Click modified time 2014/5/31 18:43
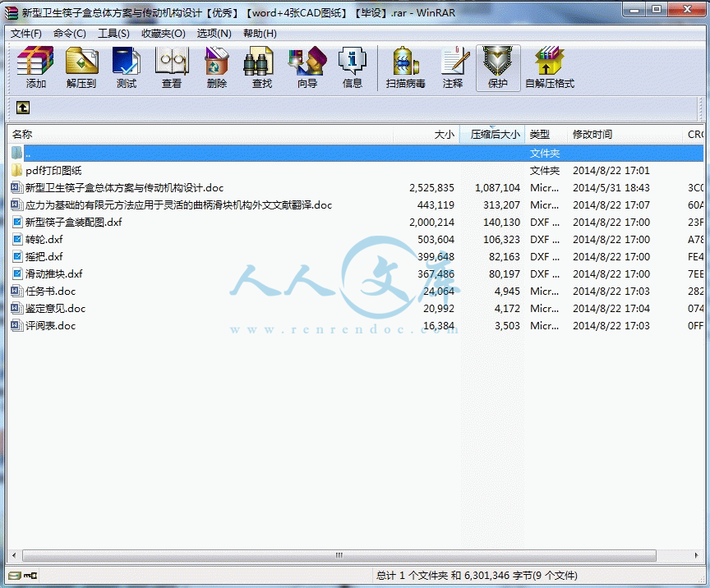Image resolution: width=710 pixels, height=588 pixels. point(611,188)
